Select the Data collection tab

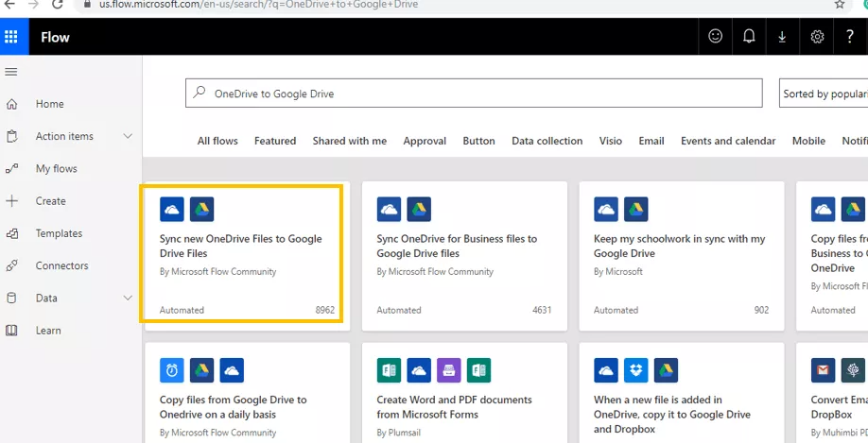pyautogui.click(x=547, y=141)
